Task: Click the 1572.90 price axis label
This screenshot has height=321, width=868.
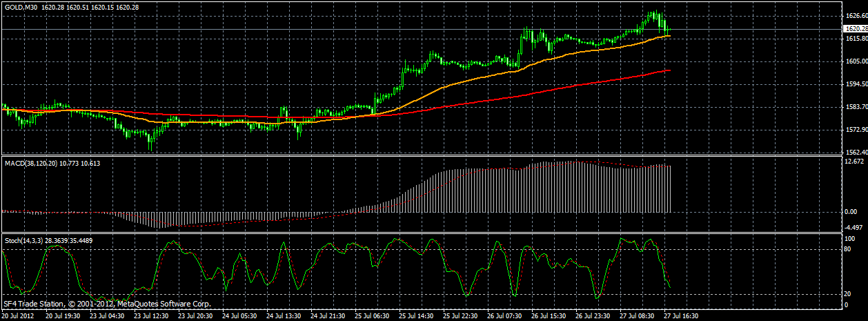Action: (x=856, y=130)
